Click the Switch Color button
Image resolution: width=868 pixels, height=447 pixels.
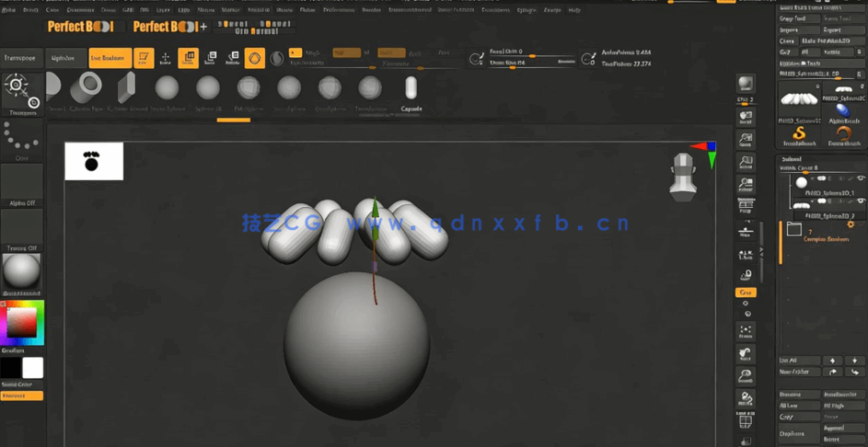click(21, 384)
